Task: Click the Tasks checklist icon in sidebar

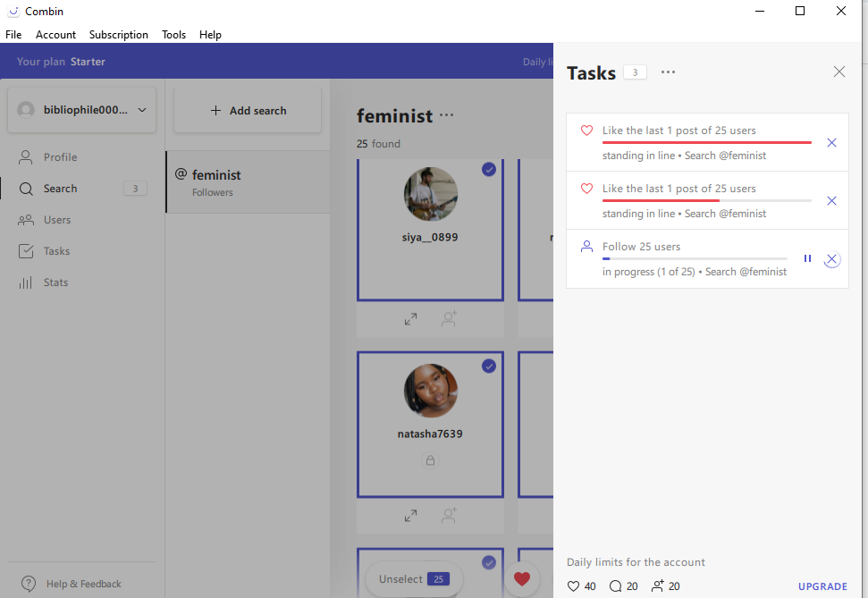Action: [x=25, y=251]
